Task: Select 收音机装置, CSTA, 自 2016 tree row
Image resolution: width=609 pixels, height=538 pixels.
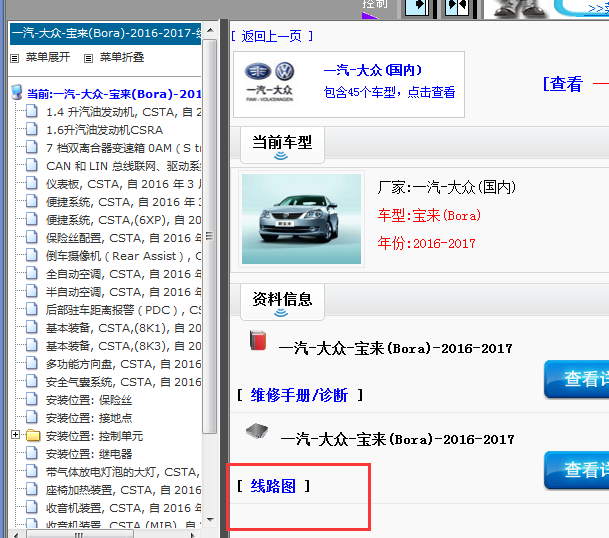Action: [124, 508]
